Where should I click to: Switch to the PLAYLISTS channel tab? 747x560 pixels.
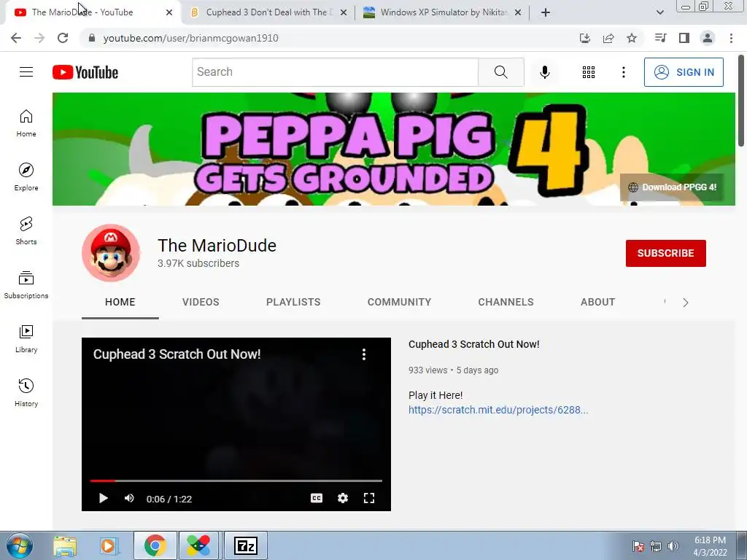pos(293,302)
